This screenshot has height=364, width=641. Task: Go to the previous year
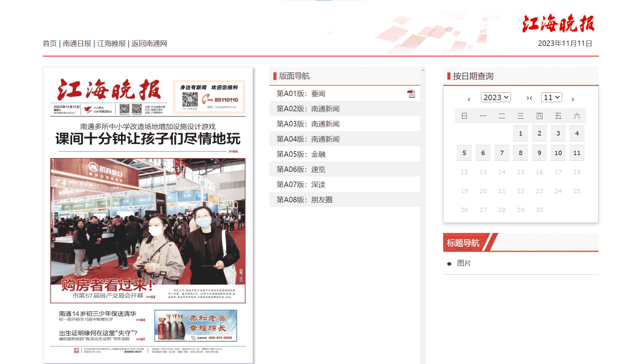[469, 99]
